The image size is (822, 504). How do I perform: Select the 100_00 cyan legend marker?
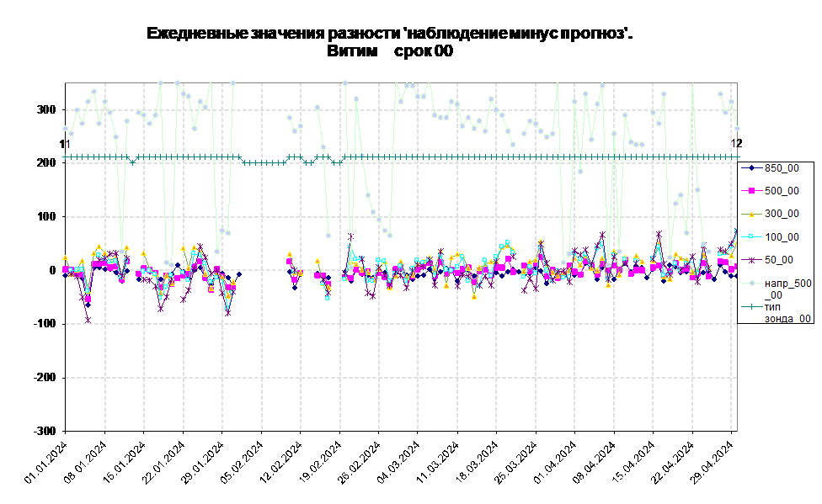[x=751, y=236]
